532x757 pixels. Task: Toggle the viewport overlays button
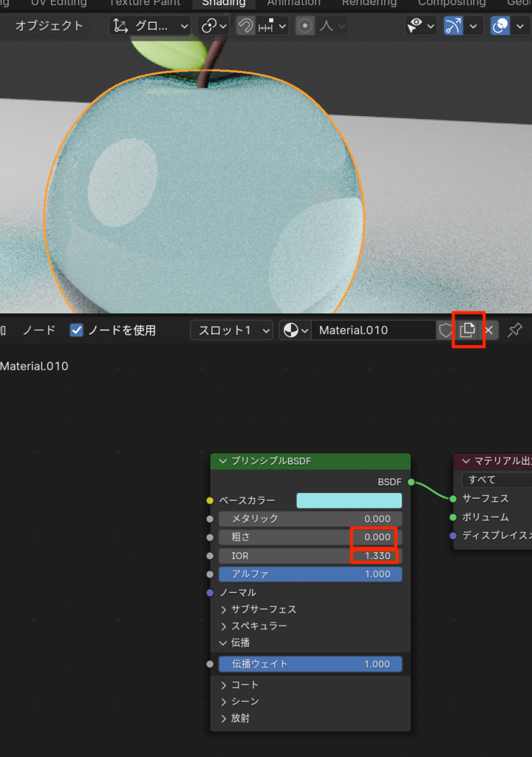click(501, 26)
